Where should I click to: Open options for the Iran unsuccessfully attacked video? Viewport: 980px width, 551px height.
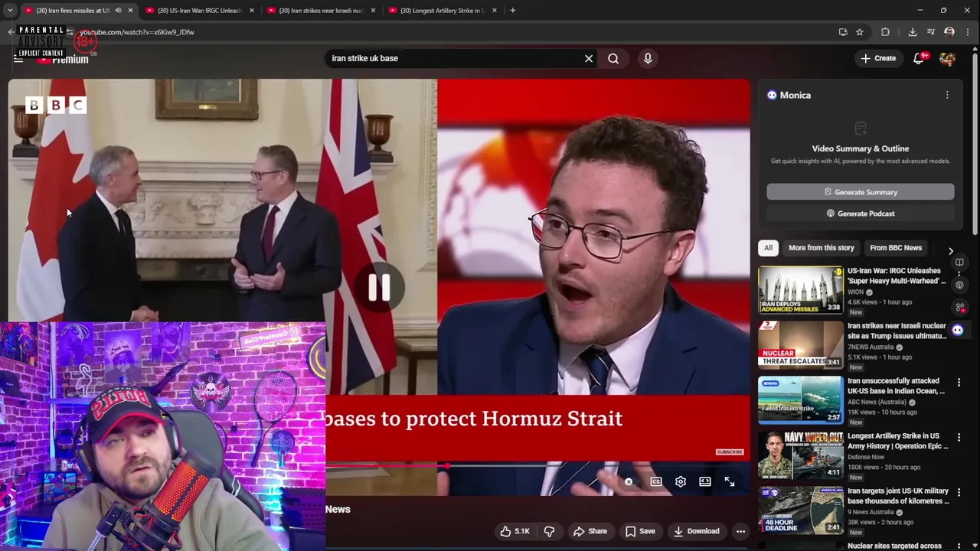tap(959, 382)
